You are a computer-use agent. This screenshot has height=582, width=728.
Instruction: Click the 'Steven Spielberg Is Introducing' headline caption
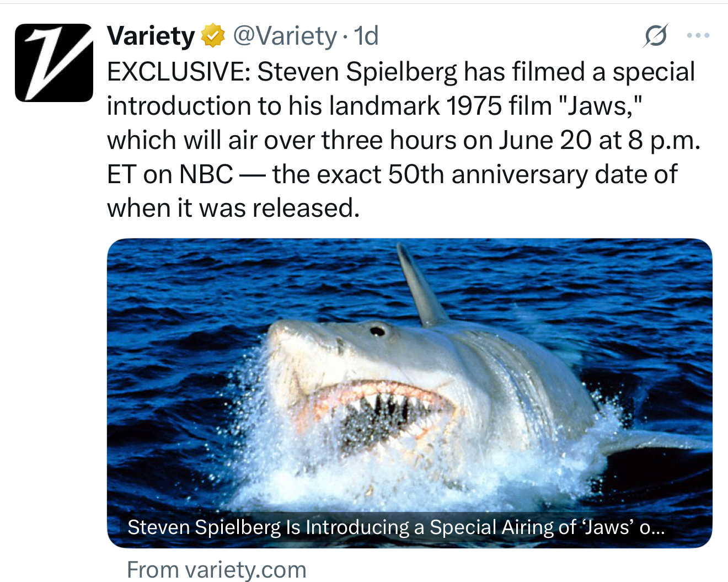(395, 527)
